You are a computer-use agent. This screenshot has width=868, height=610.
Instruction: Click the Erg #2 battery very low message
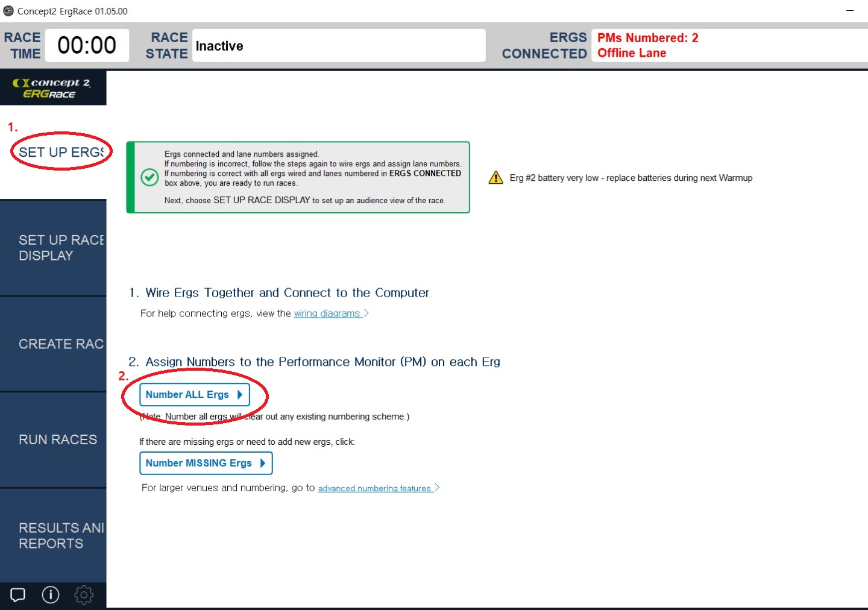tap(631, 178)
